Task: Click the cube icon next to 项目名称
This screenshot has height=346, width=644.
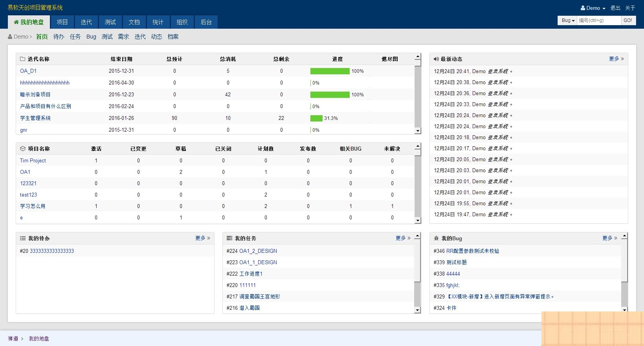Action: 23,149
